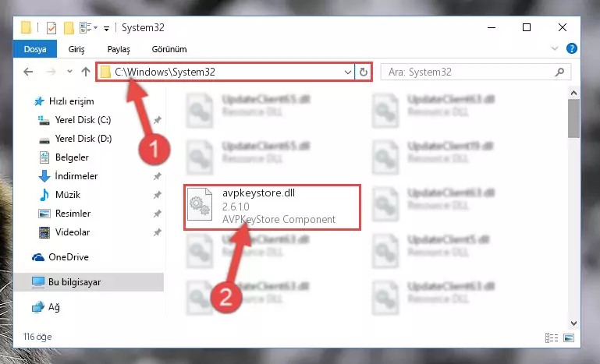Go up one folder level
This screenshot has width=600, height=364.
86,72
